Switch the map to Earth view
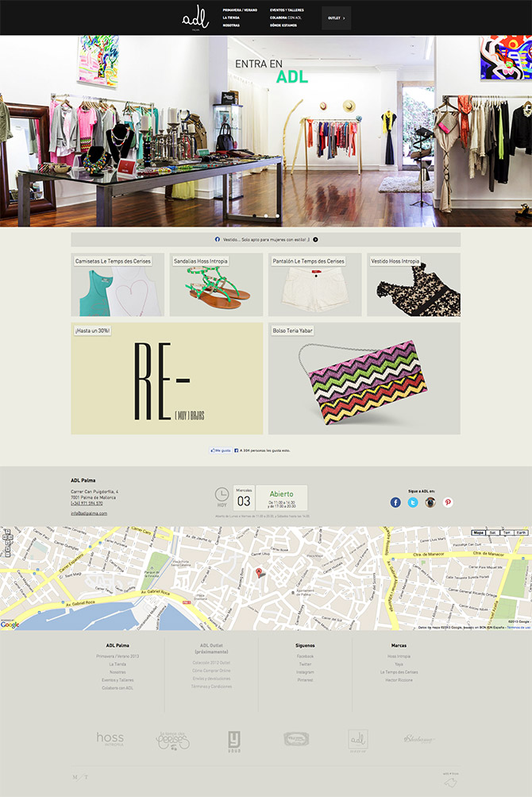532x797 pixels. (520, 532)
